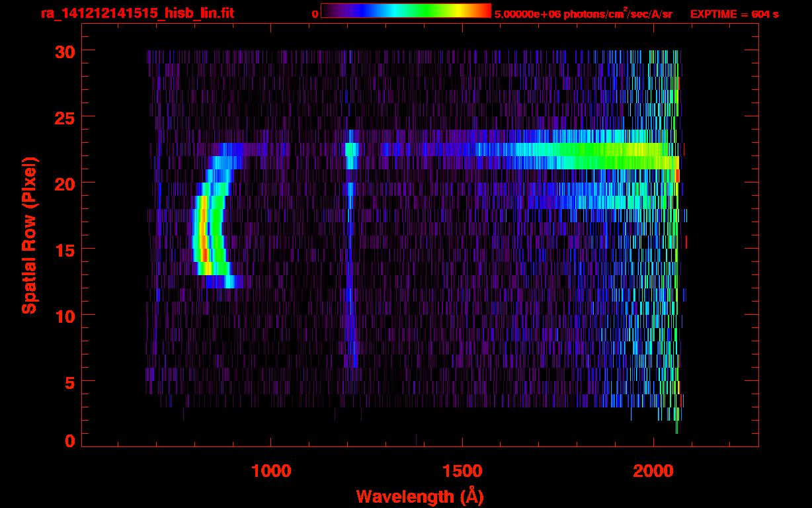Click the rainbow color scale bar
812x508 pixels.
click(x=406, y=11)
